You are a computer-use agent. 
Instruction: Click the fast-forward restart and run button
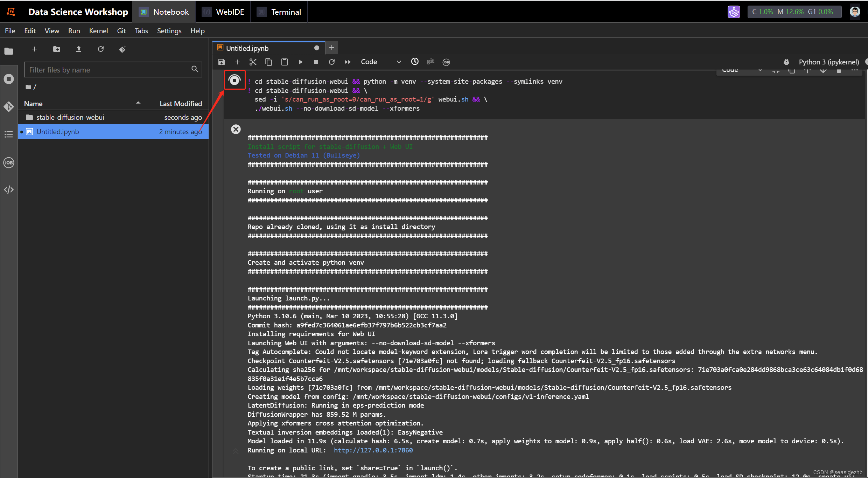click(x=348, y=61)
